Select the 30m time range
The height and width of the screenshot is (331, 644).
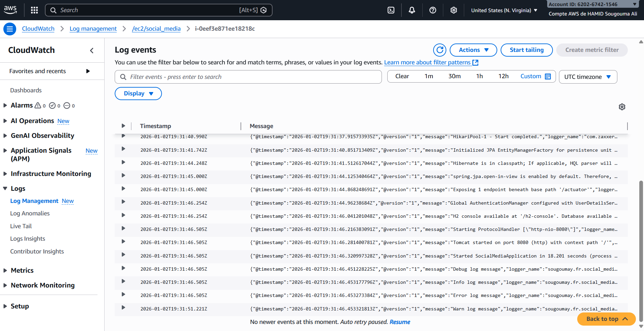pyautogui.click(x=454, y=76)
